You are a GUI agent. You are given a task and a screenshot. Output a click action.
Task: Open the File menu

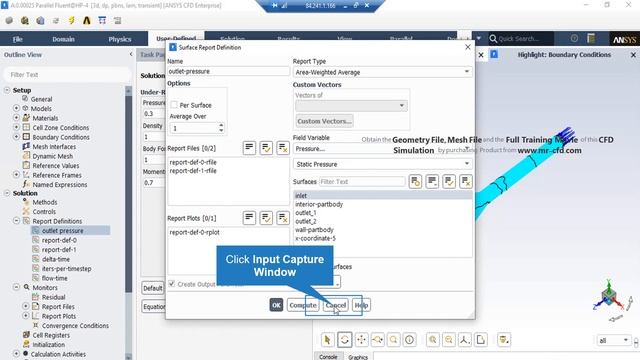[x=18, y=39]
